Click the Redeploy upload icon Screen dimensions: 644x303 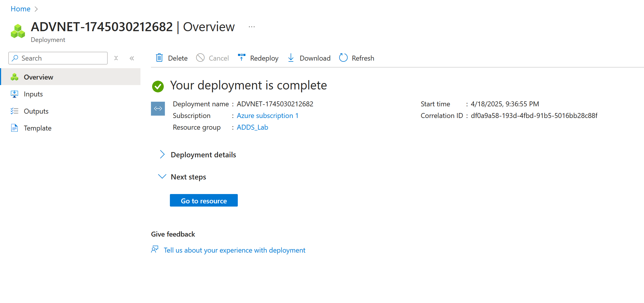click(242, 57)
